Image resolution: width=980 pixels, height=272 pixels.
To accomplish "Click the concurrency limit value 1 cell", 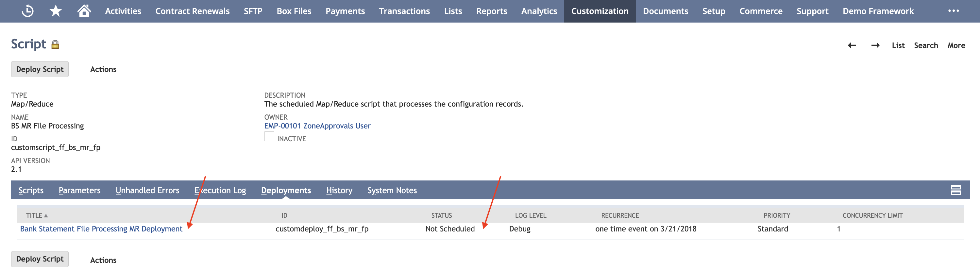I will point(838,229).
